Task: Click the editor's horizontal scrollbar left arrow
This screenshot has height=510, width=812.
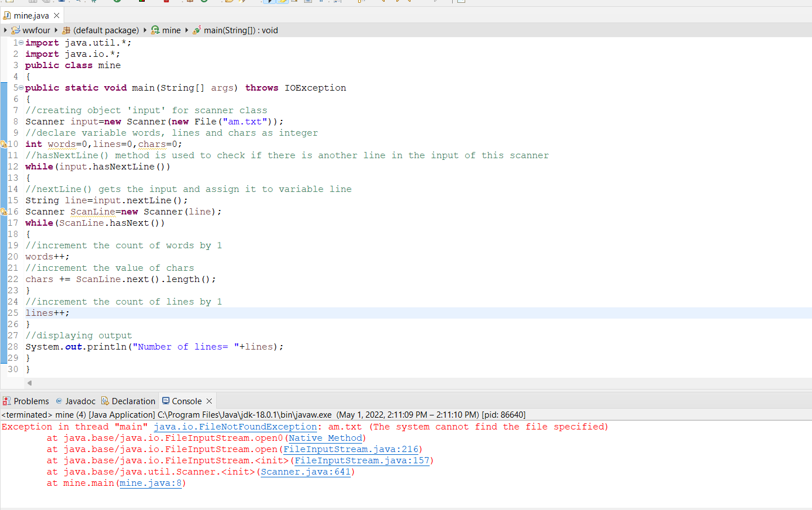Action: 30,382
